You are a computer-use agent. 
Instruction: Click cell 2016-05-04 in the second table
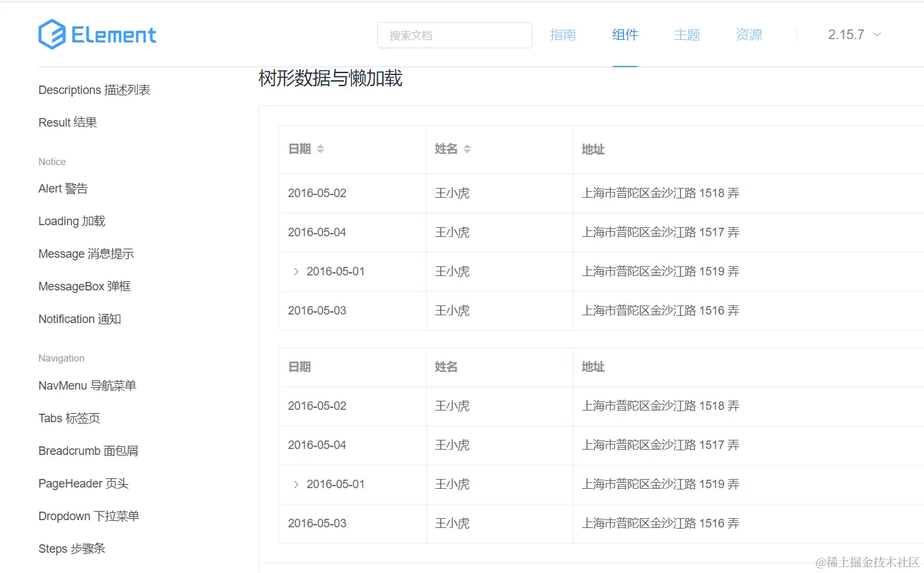317,445
